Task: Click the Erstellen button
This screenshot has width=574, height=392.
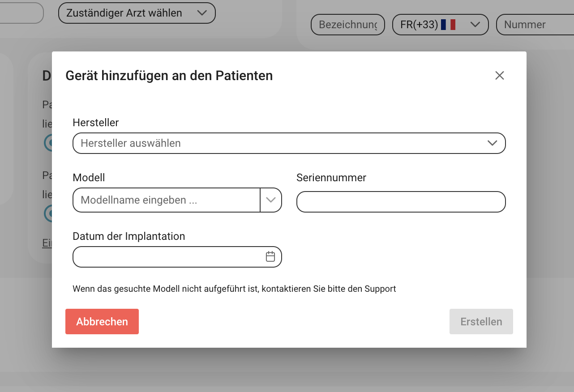Action: click(481, 322)
